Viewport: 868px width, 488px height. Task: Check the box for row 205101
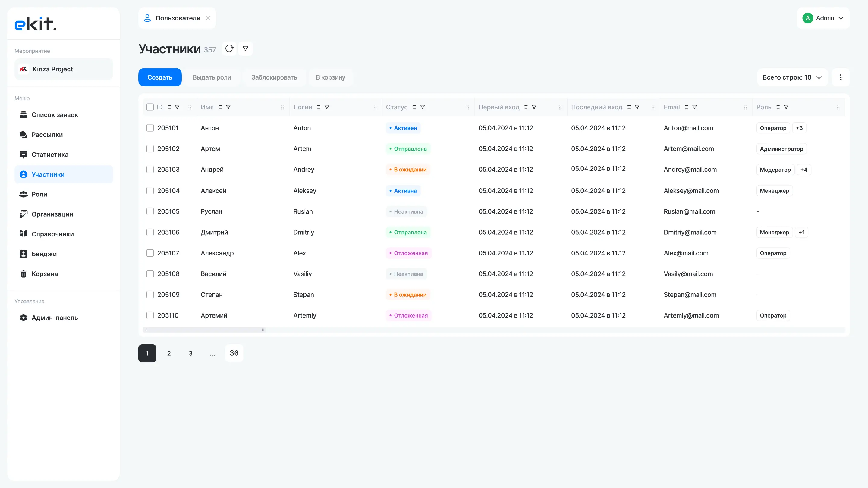pos(150,128)
